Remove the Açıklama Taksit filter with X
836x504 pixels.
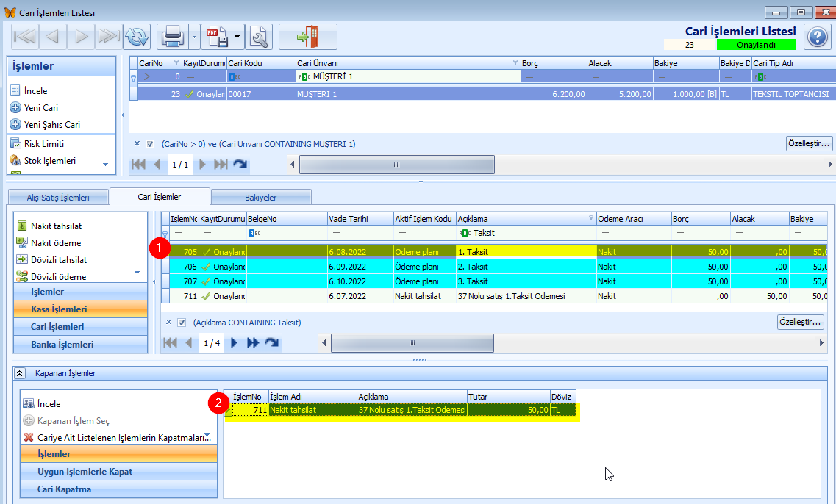(x=168, y=322)
